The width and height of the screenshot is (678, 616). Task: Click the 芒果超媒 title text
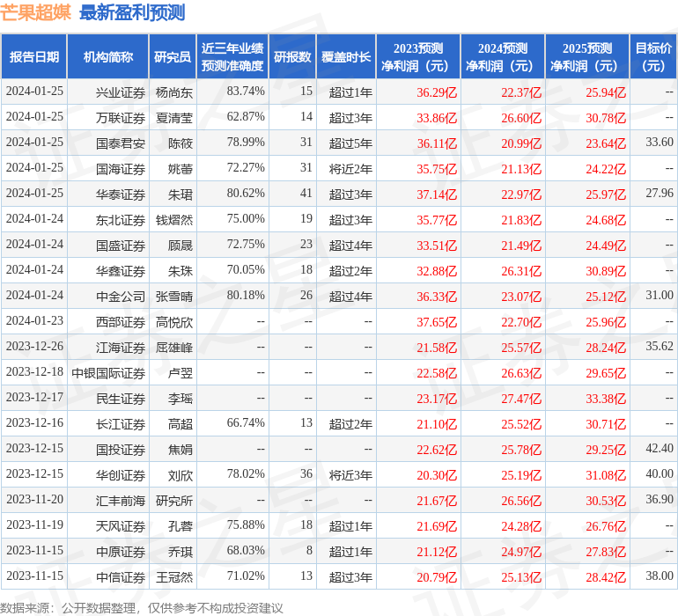click(35, 12)
